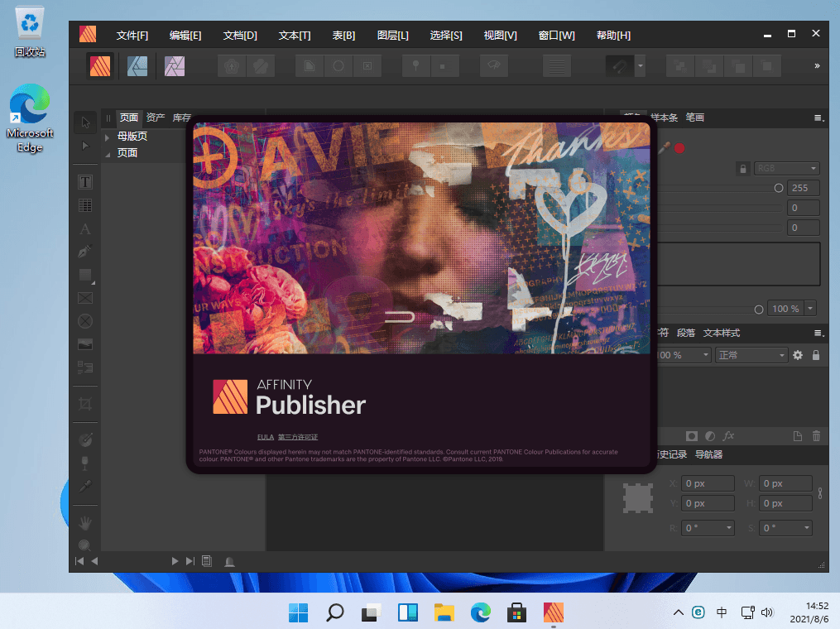Image resolution: width=840 pixels, height=629 pixels.
Task: Select the Picture Frame Rectangle tool
Action: pyautogui.click(x=85, y=298)
